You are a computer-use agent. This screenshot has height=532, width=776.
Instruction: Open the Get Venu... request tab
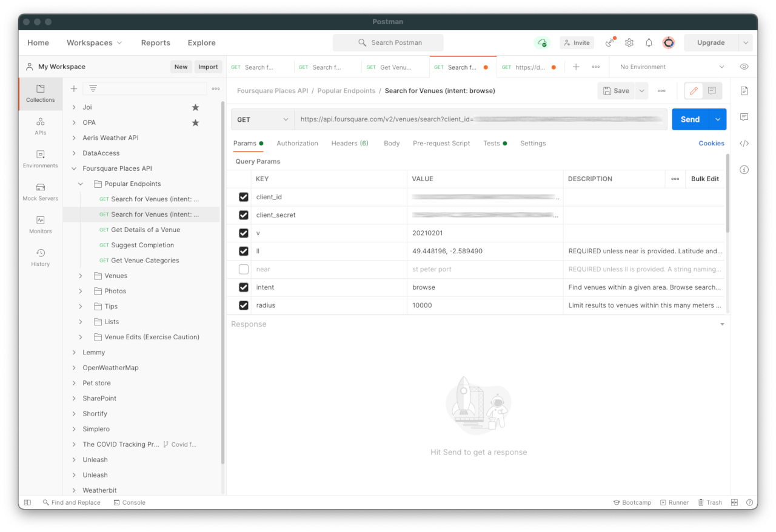[395, 67]
